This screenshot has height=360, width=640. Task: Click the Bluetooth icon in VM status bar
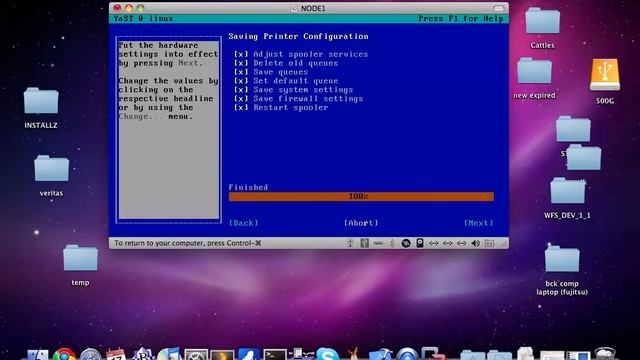pos(392,243)
